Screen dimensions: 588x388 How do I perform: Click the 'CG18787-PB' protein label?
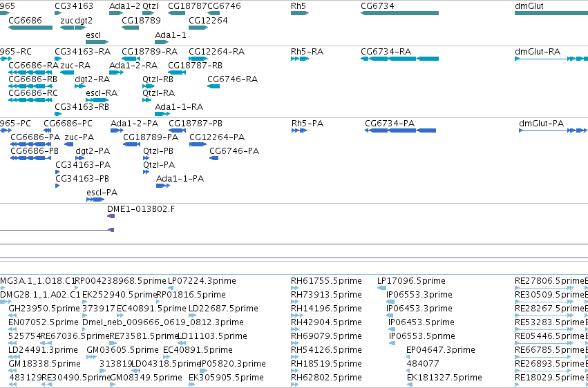[x=196, y=123]
